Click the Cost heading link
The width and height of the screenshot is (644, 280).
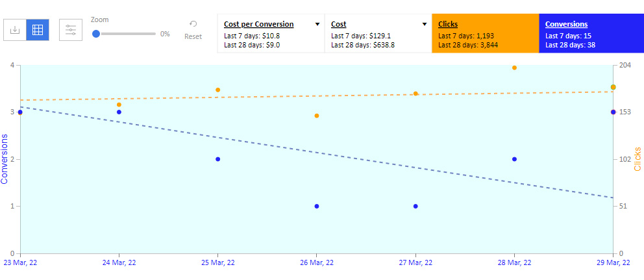coord(338,24)
